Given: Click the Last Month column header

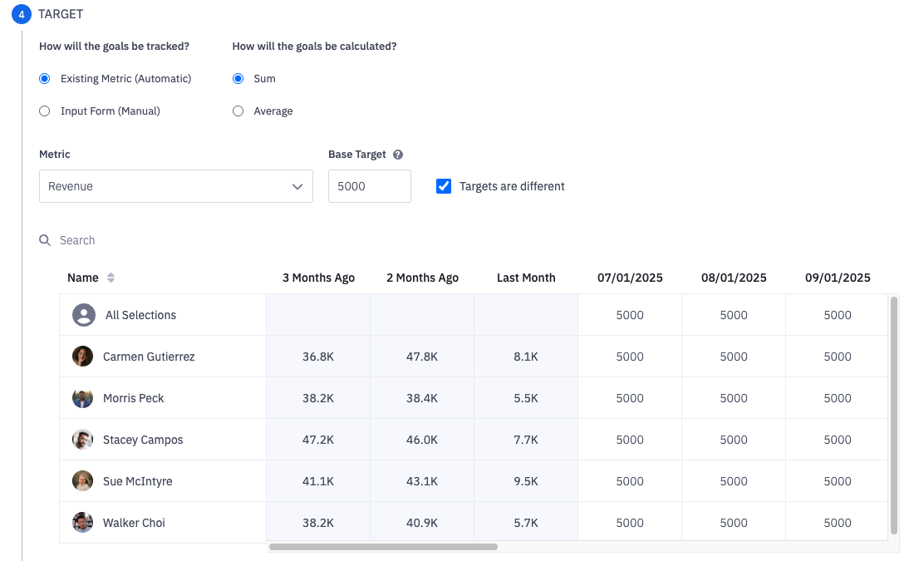Looking at the screenshot, I should click(x=525, y=278).
